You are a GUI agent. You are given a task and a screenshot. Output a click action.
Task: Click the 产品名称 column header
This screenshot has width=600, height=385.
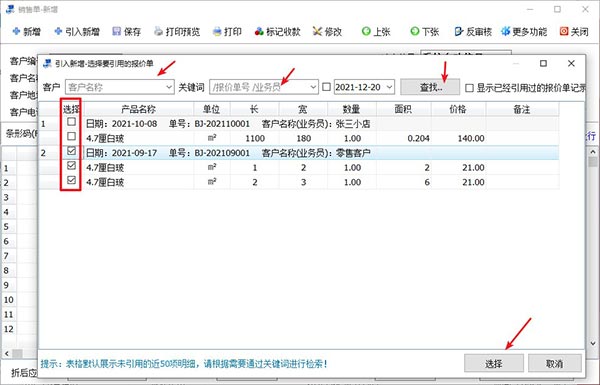[x=139, y=109]
